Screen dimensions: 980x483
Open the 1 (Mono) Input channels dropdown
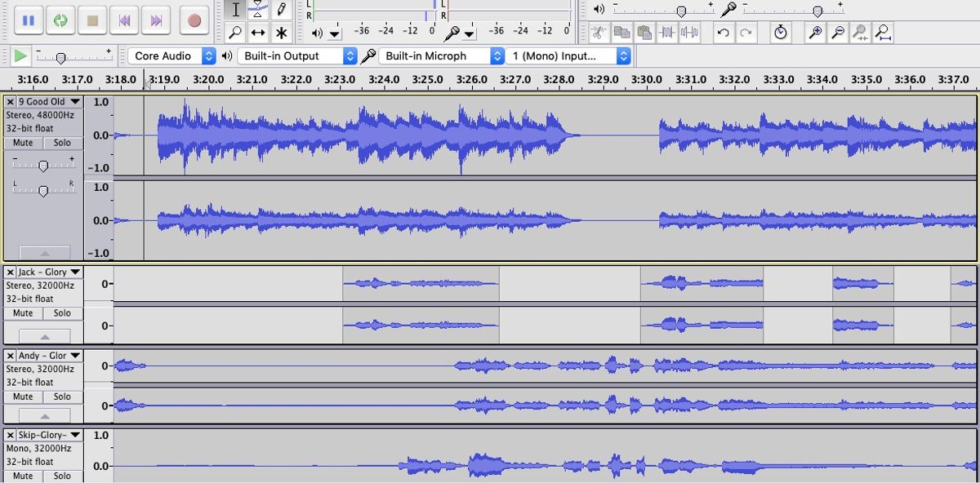pos(568,56)
